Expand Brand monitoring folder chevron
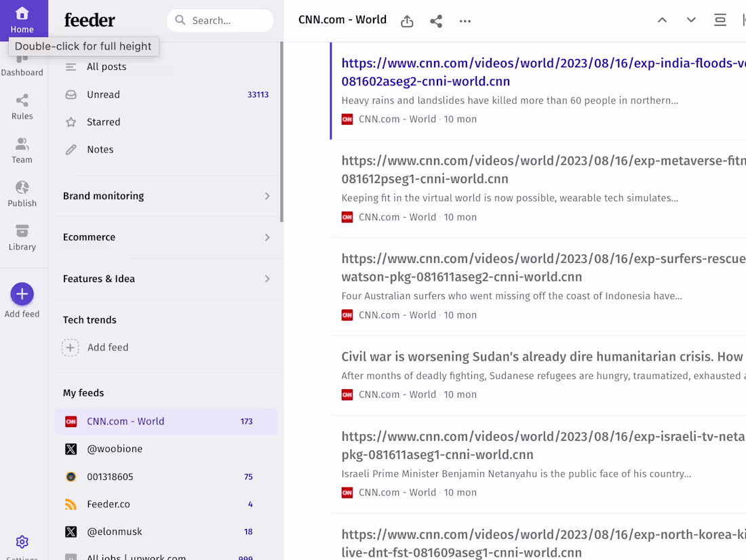Viewport: 746px width, 560px height. click(267, 196)
